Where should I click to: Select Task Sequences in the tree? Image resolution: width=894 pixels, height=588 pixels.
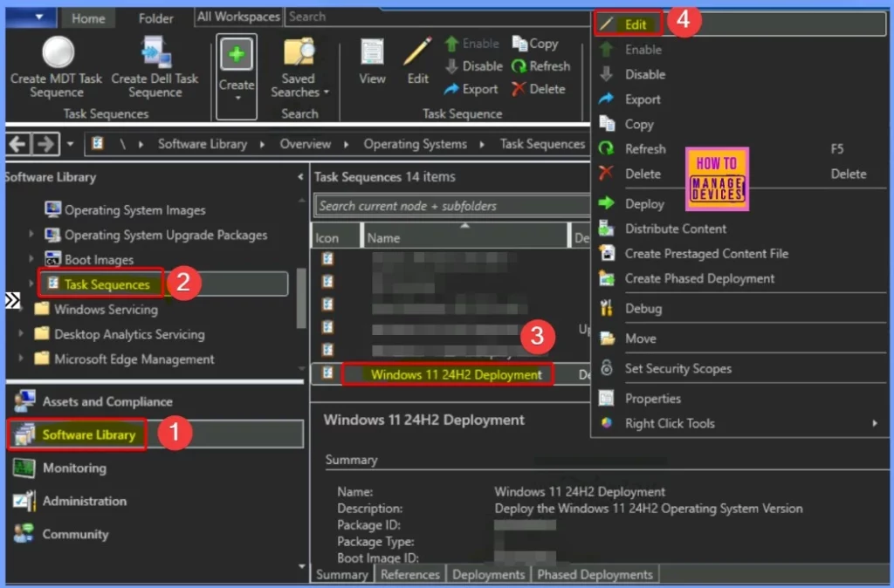pyautogui.click(x=107, y=284)
